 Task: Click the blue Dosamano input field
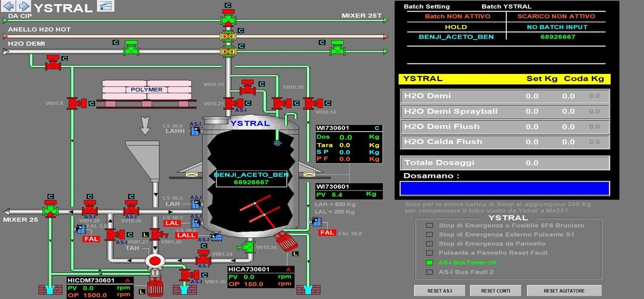point(505,188)
